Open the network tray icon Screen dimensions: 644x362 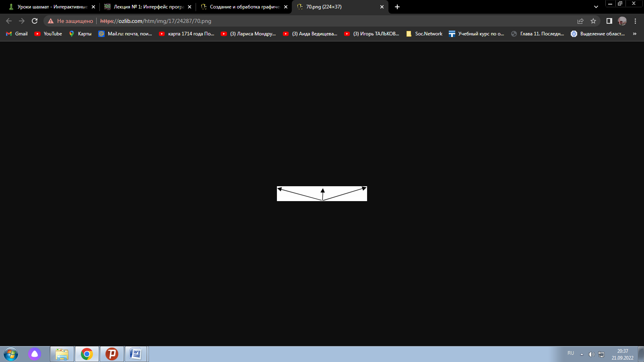[x=601, y=354]
